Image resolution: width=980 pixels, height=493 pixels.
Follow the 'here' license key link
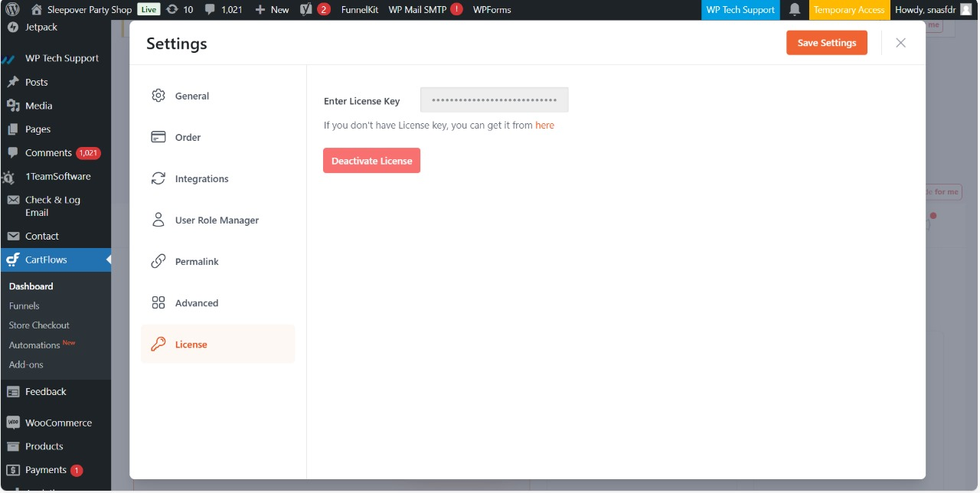tap(544, 125)
